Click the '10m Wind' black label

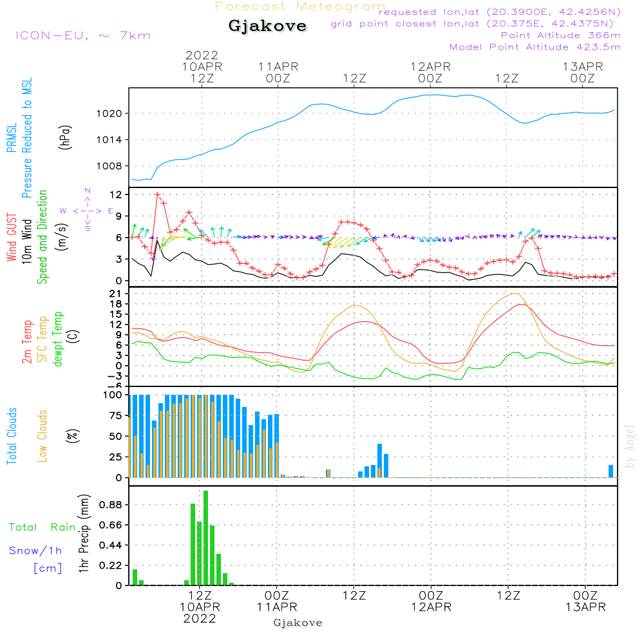coord(26,241)
